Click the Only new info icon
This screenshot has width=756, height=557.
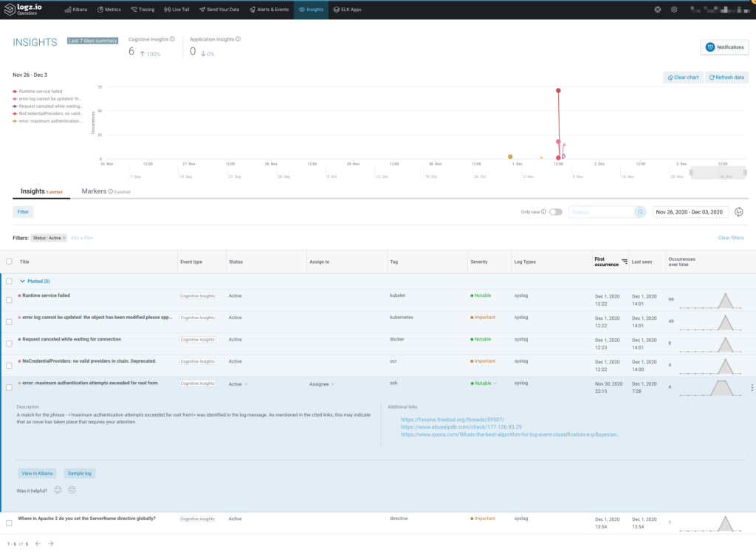(x=543, y=212)
